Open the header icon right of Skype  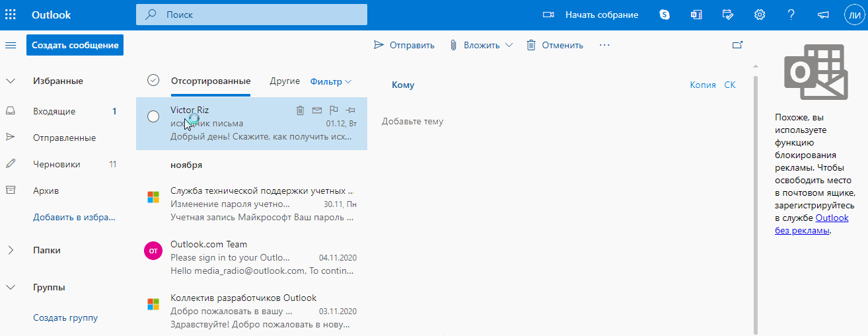pyautogui.click(x=696, y=15)
